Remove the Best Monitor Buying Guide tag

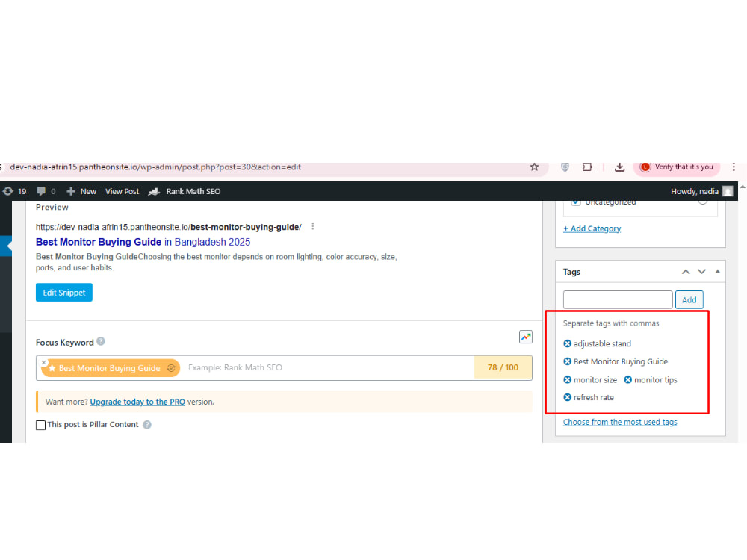568,361
